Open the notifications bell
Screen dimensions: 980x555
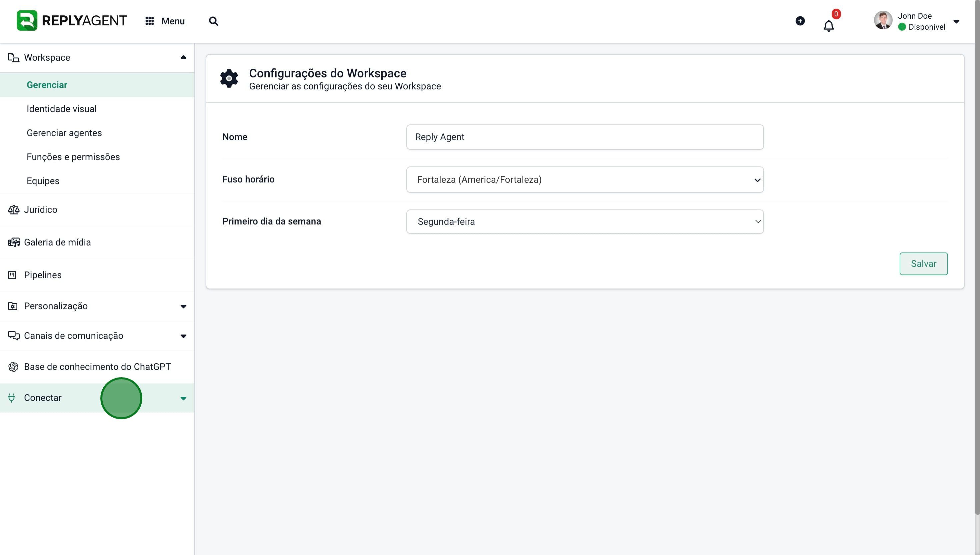point(829,26)
